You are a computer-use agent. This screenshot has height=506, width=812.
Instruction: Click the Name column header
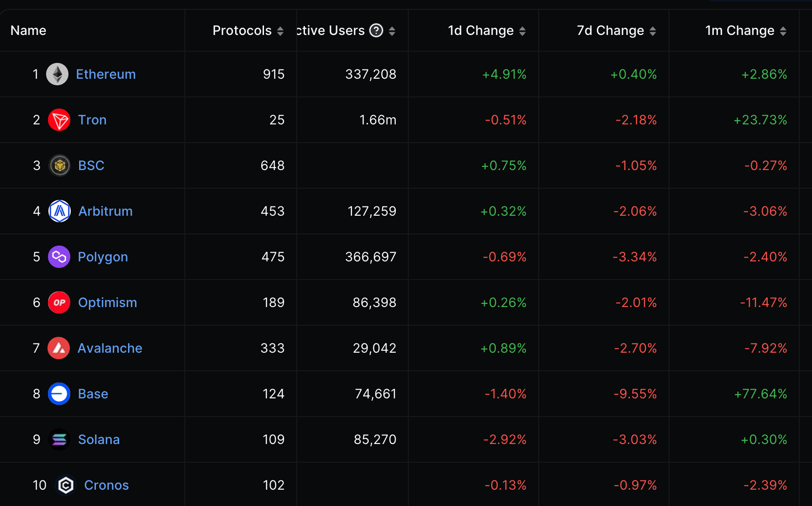pyautogui.click(x=28, y=30)
